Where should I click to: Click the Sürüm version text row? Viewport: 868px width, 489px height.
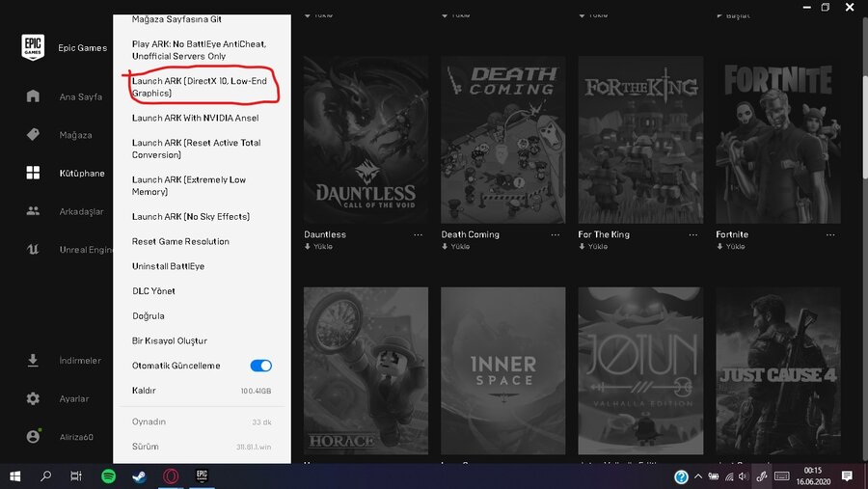[x=203, y=447]
